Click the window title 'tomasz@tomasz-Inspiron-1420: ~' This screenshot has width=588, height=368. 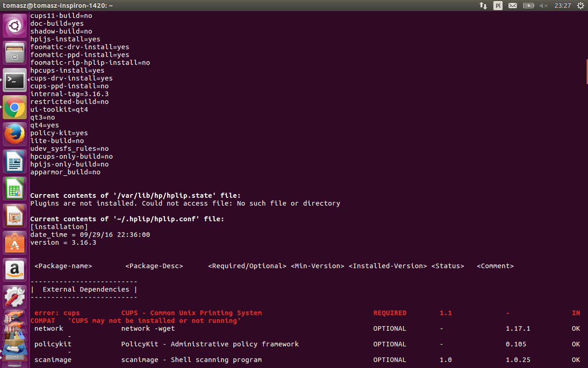click(x=58, y=6)
